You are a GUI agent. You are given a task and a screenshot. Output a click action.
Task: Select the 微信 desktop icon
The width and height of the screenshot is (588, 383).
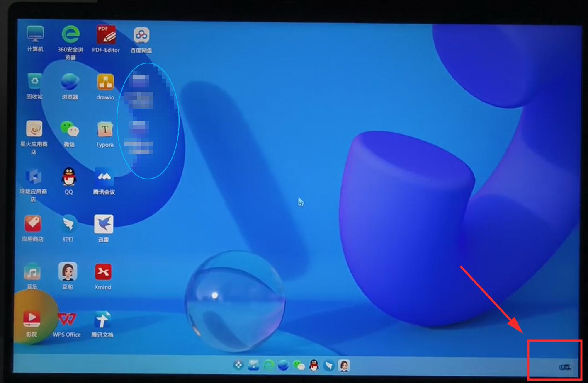69,129
